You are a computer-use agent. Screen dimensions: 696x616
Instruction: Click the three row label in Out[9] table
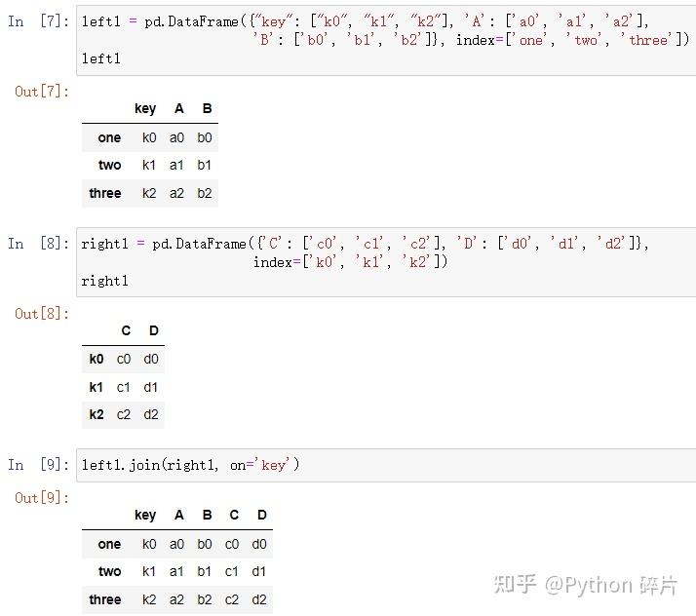(x=105, y=599)
